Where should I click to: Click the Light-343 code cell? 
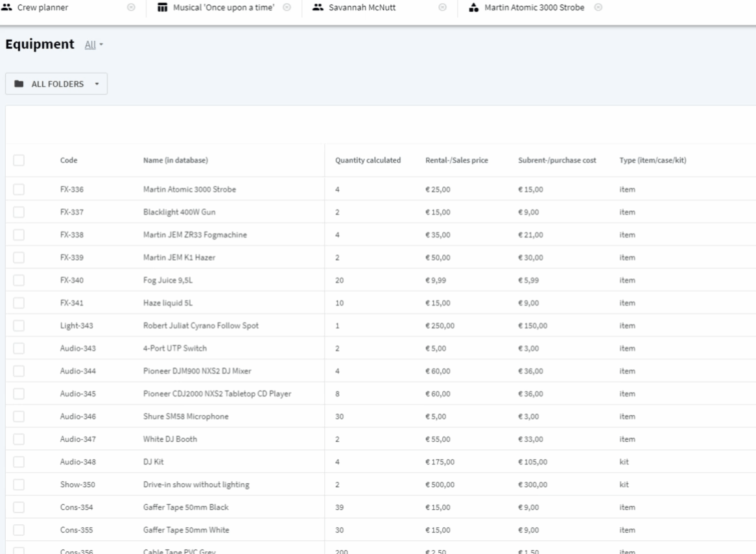coord(77,325)
